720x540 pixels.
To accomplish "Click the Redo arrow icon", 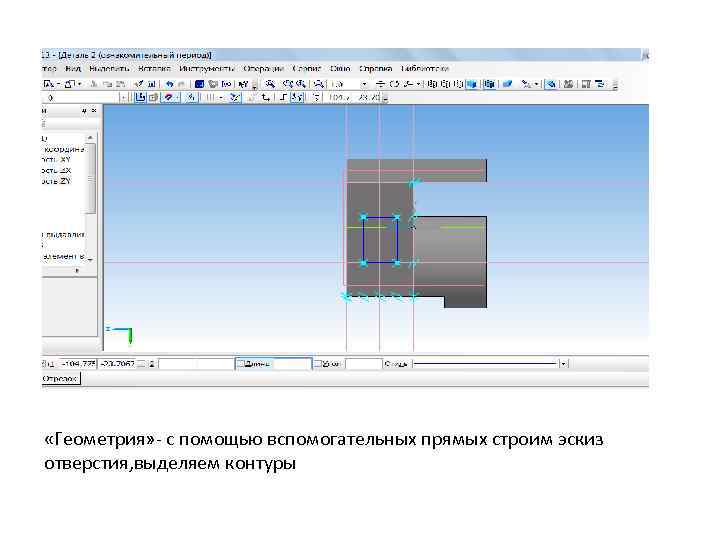I will [x=181, y=84].
